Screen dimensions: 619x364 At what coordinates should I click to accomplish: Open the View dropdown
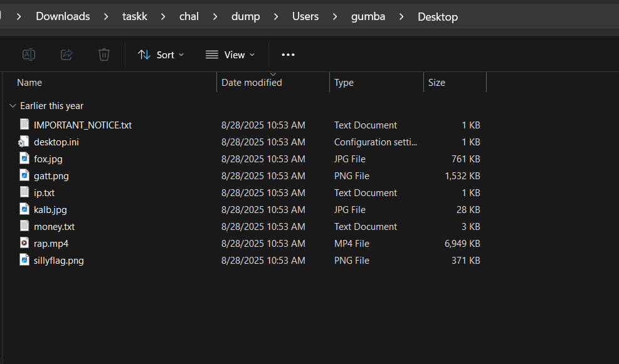pos(230,55)
